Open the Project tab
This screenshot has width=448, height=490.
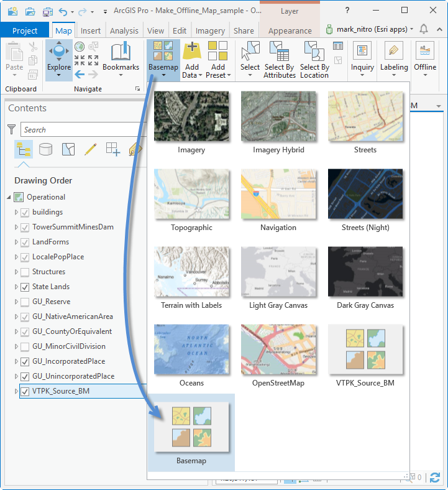tap(25, 30)
